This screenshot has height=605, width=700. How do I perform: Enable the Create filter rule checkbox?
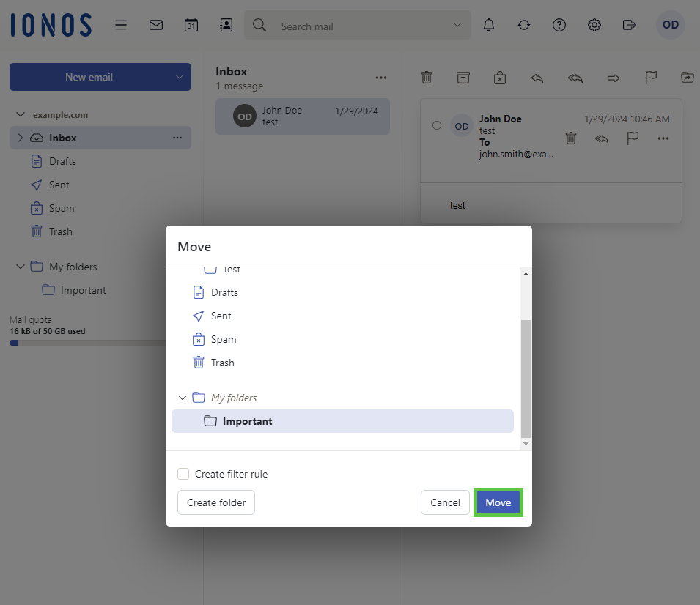pyautogui.click(x=183, y=474)
